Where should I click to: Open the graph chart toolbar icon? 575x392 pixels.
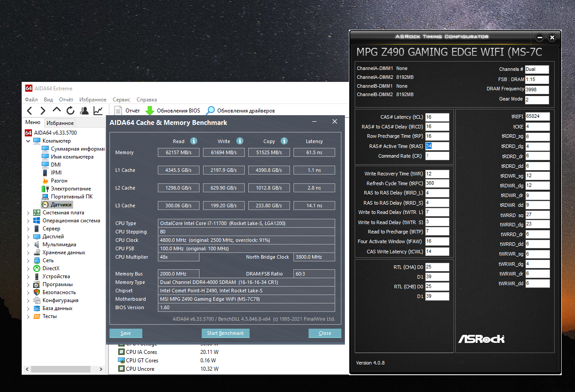(x=98, y=111)
